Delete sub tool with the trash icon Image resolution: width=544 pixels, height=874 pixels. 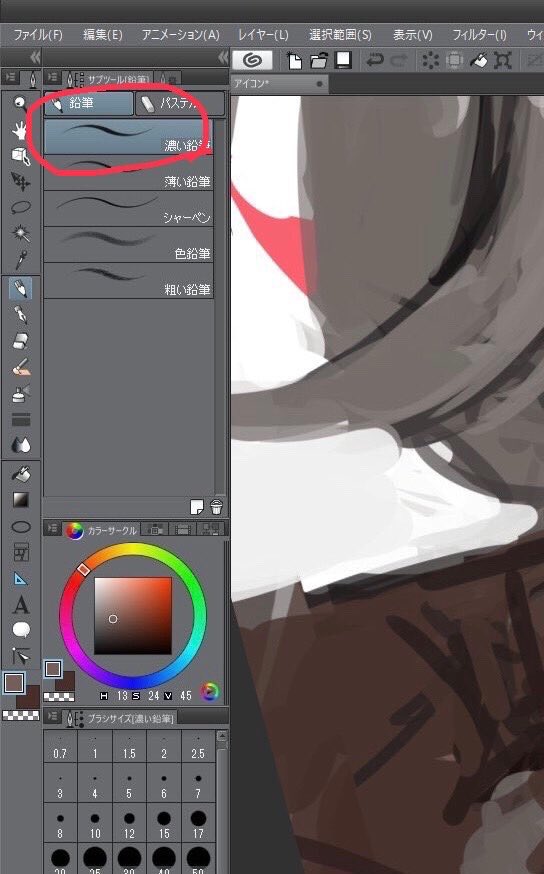coord(216,507)
